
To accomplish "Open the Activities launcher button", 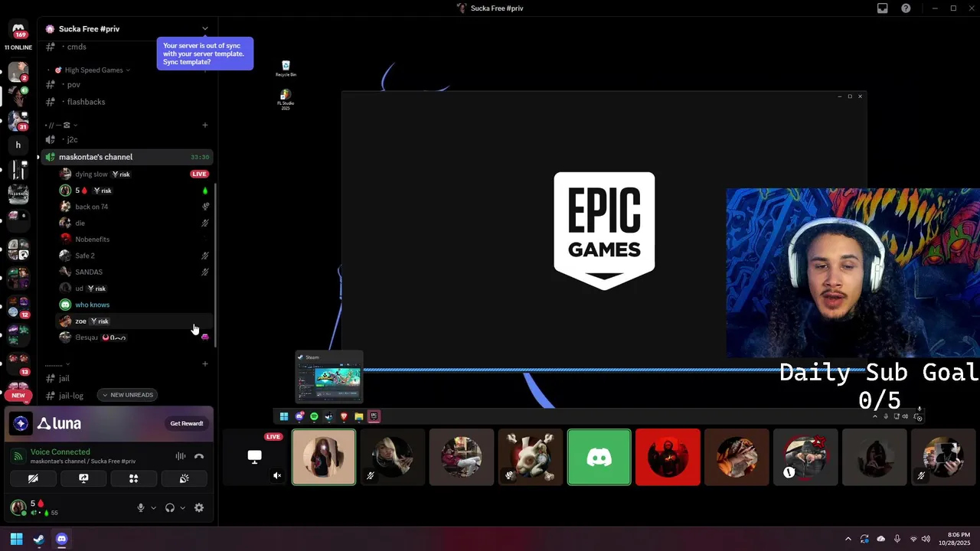I will click(133, 478).
